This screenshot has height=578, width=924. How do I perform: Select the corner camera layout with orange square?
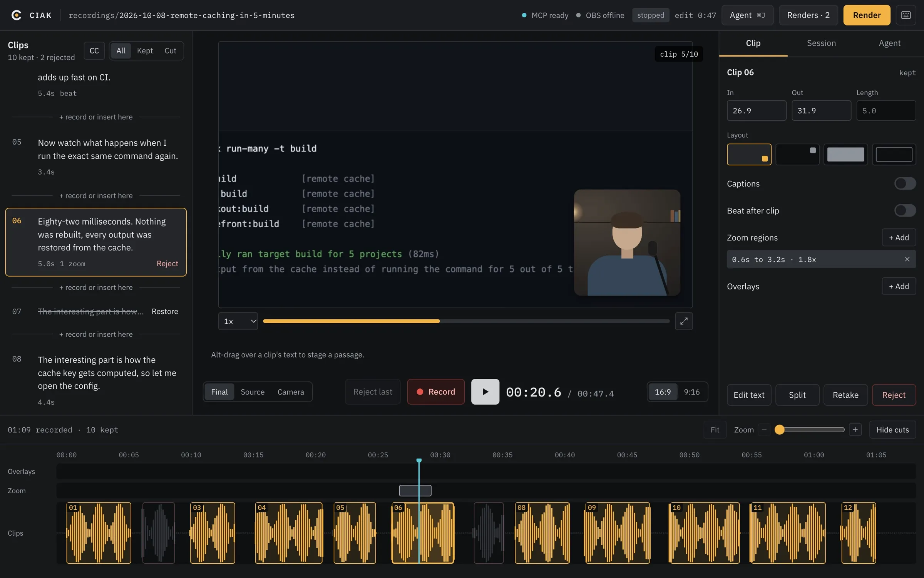749,155
